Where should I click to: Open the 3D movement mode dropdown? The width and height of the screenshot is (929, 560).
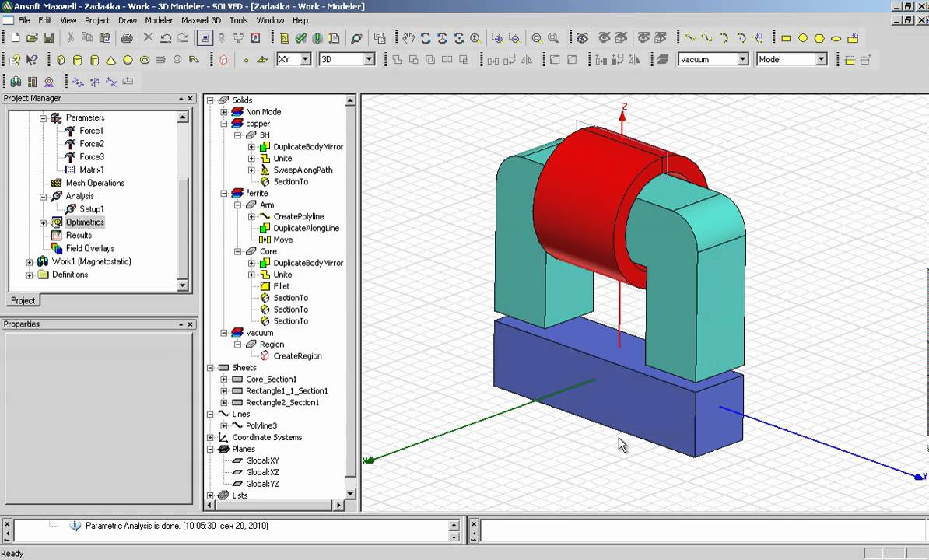[369, 59]
